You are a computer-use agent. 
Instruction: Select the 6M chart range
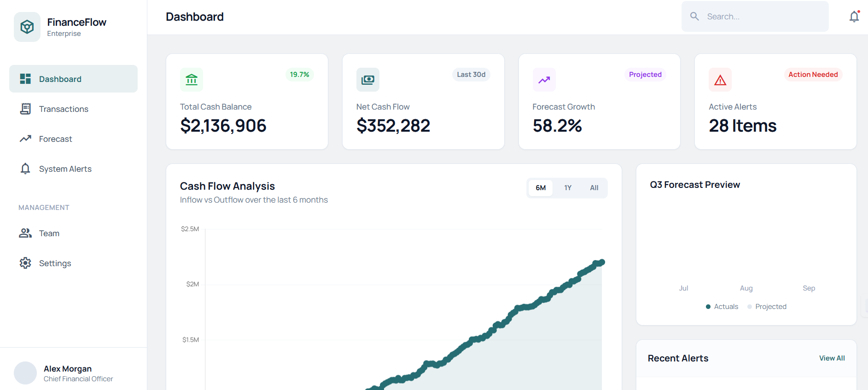point(541,188)
